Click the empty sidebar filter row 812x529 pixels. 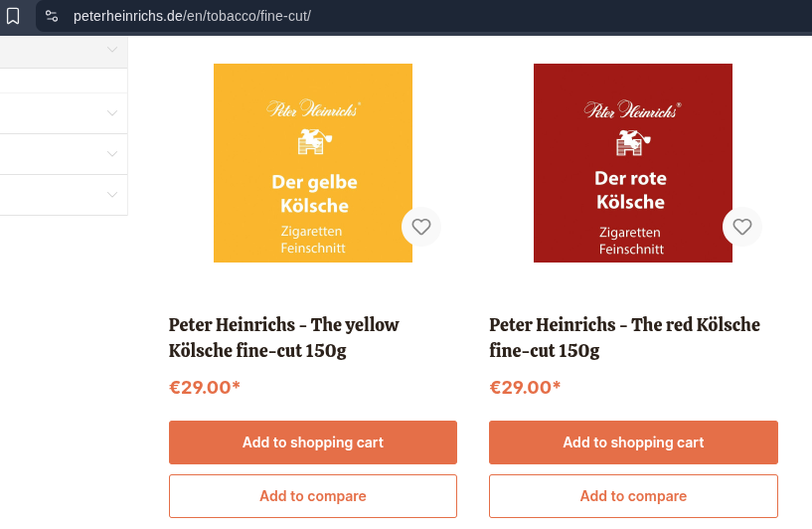[x=64, y=81]
